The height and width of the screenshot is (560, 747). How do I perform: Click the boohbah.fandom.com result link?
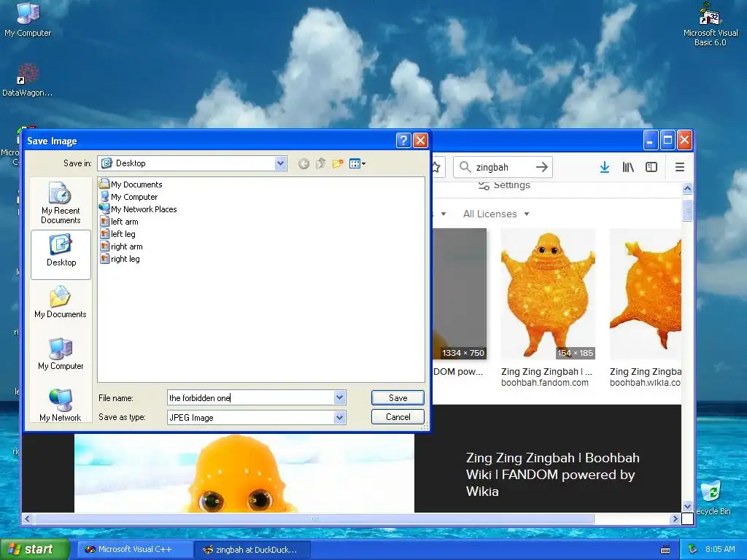click(544, 382)
